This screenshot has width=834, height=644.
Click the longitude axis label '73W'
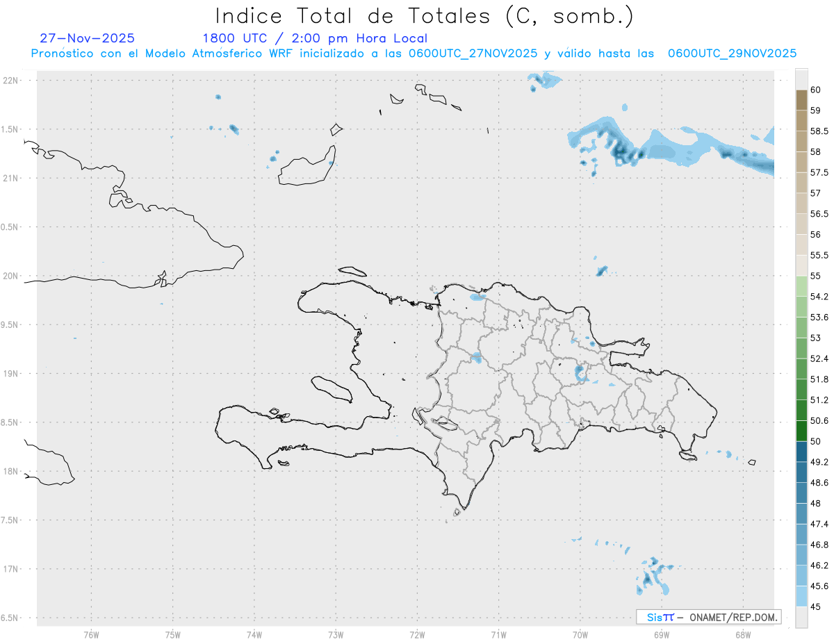[x=335, y=634]
